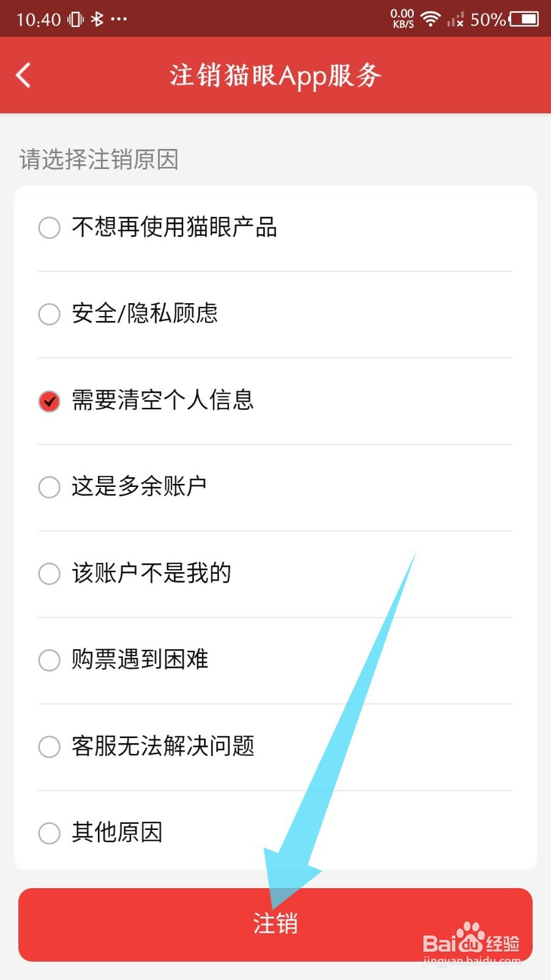Tap the three-dot notification overflow icon

click(119, 19)
